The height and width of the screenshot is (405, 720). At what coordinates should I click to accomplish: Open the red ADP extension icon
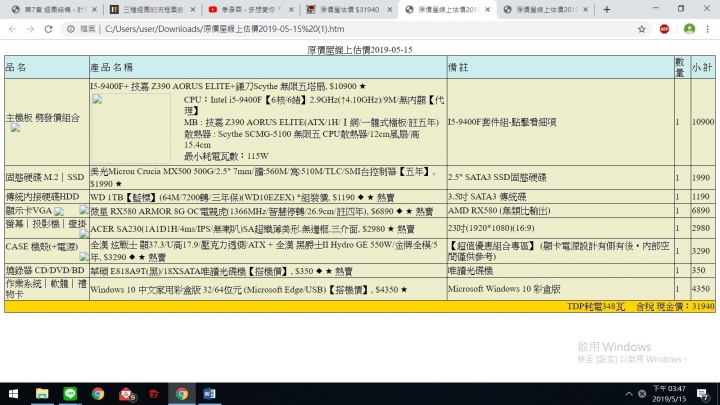[664, 29]
